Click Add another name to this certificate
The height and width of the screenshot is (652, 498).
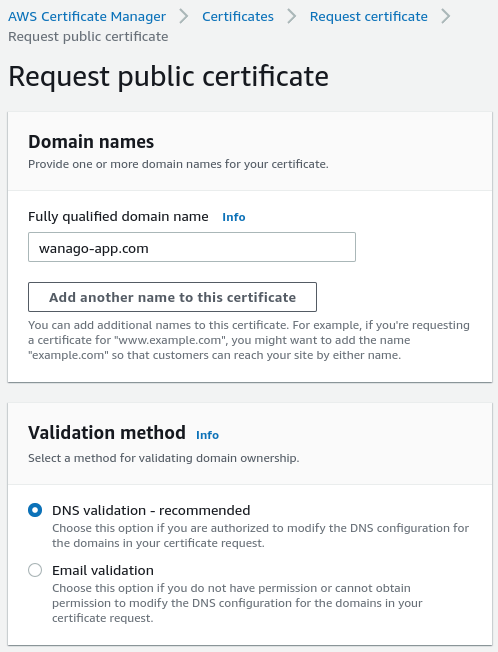(x=172, y=297)
